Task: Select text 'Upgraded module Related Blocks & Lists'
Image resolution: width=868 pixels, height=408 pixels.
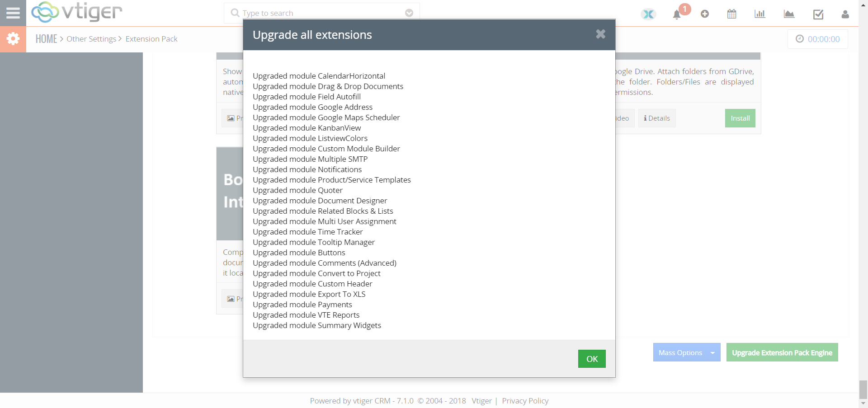Action: (x=323, y=211)
